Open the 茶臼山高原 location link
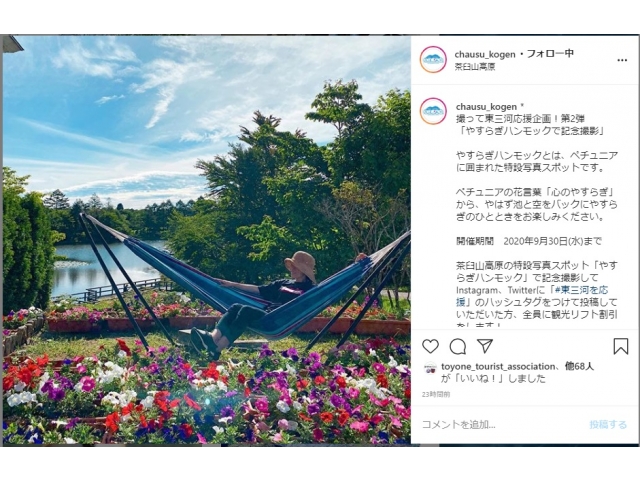This screenshot has height=480, width=640. 475,67
